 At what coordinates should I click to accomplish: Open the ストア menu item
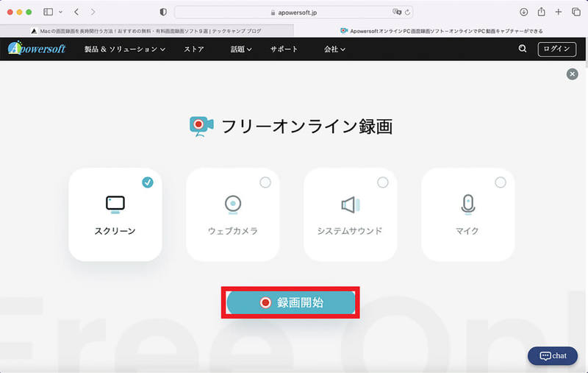[x=194, y=49]
